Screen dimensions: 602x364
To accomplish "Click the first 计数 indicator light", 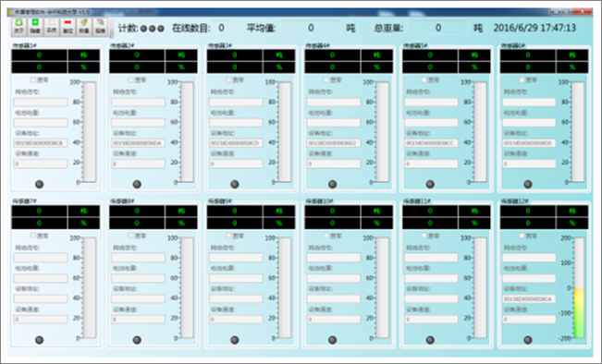I will 143,29.
